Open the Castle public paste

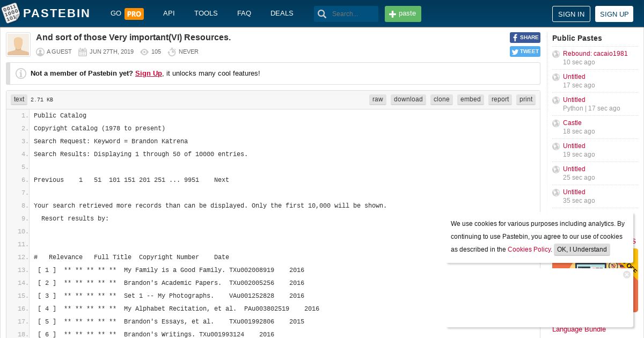[x=572, y=123]
